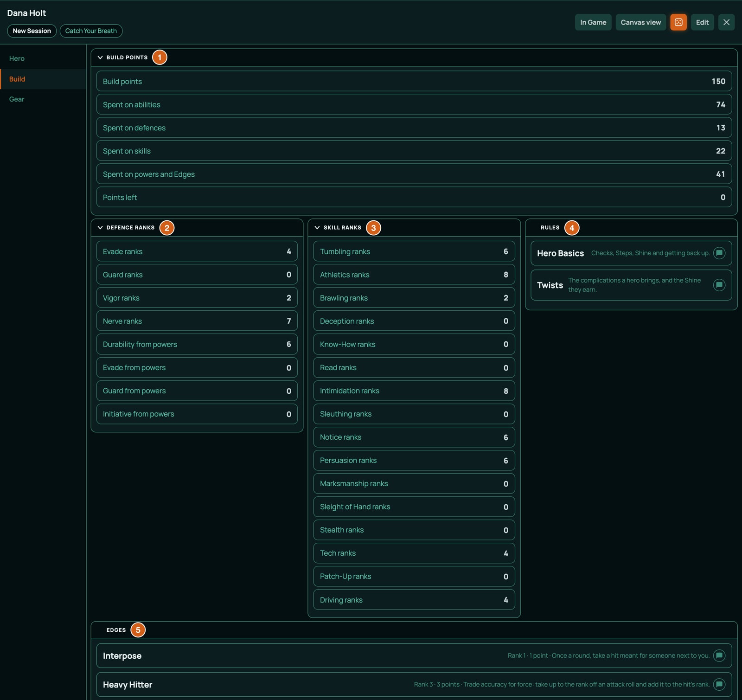Click Durability from powers row
Viewport: 742px width, 700px height.
[x=197, y=344]
